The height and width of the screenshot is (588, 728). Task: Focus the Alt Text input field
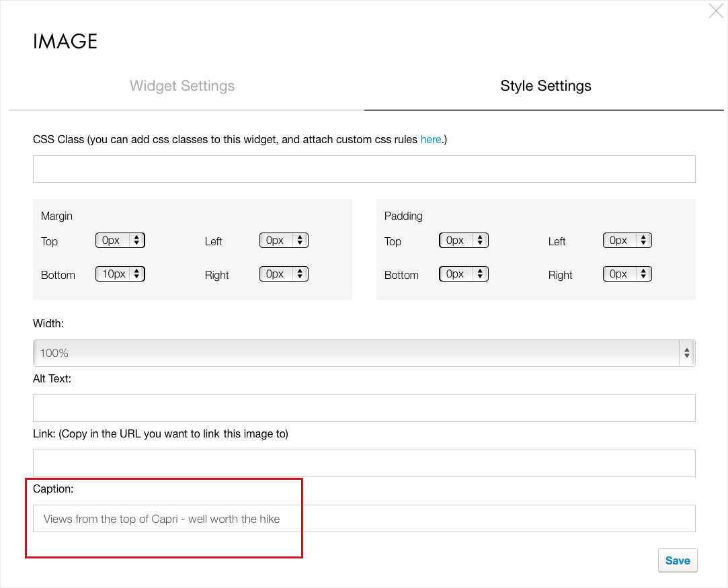364,409
